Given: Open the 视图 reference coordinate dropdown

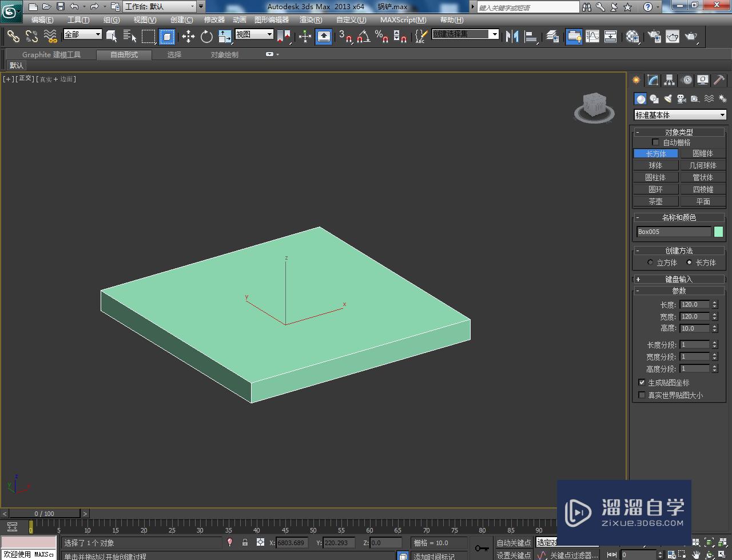Looking at the screenshot, I should pyautogui.click(x=254, y=34).
